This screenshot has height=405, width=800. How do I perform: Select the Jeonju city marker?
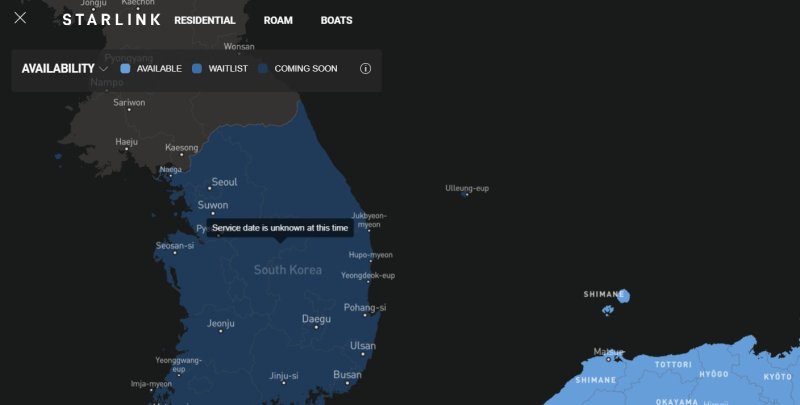[223, 330]
